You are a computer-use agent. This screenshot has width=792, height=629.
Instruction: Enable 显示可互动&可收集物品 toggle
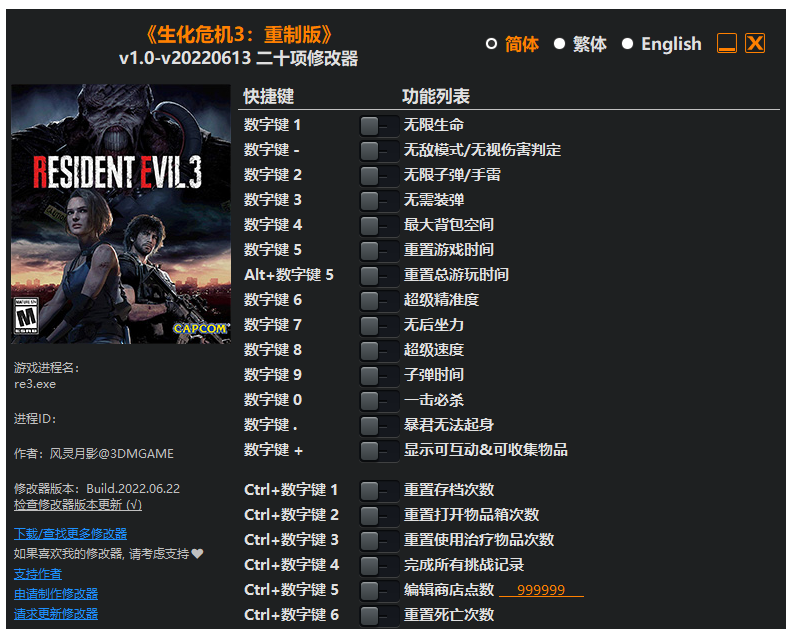[x=379, y=451]
